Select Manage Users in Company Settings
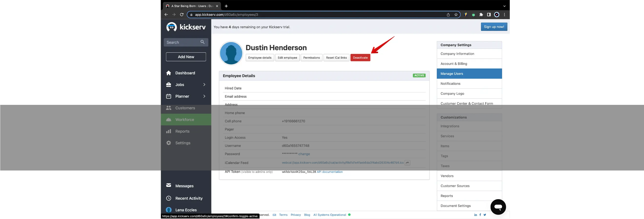Screen dimensions: 644x219 469,74
